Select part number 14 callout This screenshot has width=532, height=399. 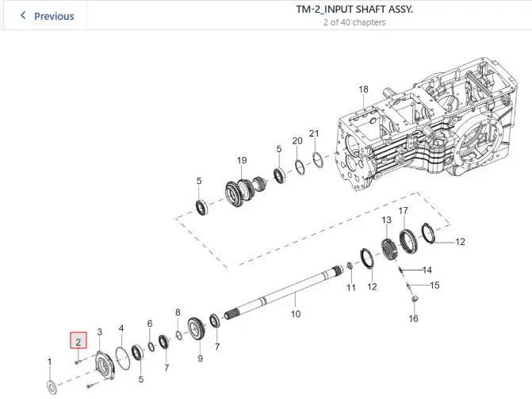427,270
